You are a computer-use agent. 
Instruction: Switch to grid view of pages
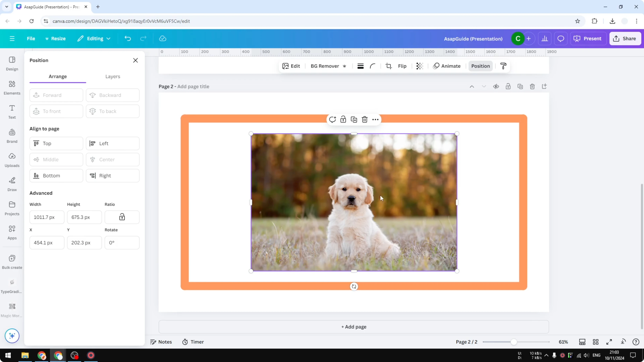596,342
